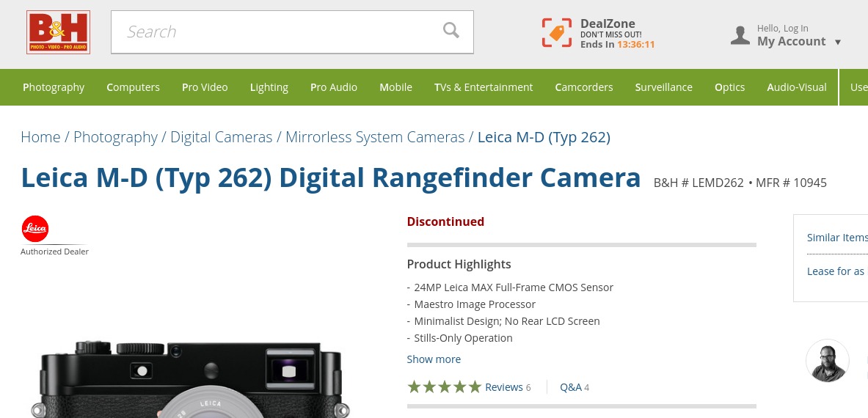Click the product title heading
Image resolution: width=868 pixels, height=418 pixels.
point(330,177)
